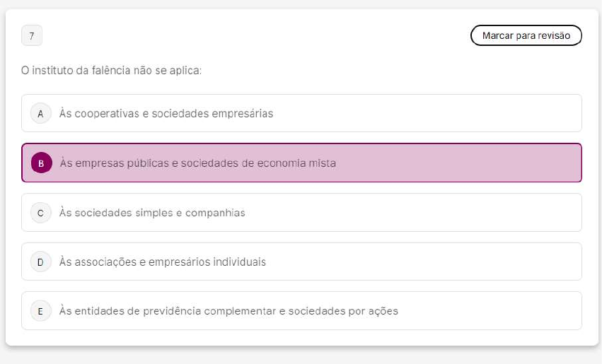Click the letter D circle badge
This screenshot has width=602, height=364.
(x=40, y=262)
